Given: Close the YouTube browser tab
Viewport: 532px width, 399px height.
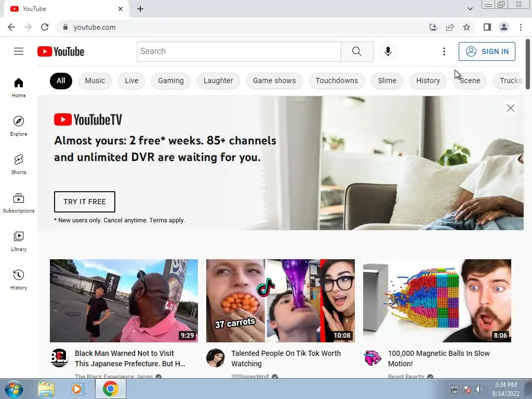Looking at the screenshot, I should point(121,9).
